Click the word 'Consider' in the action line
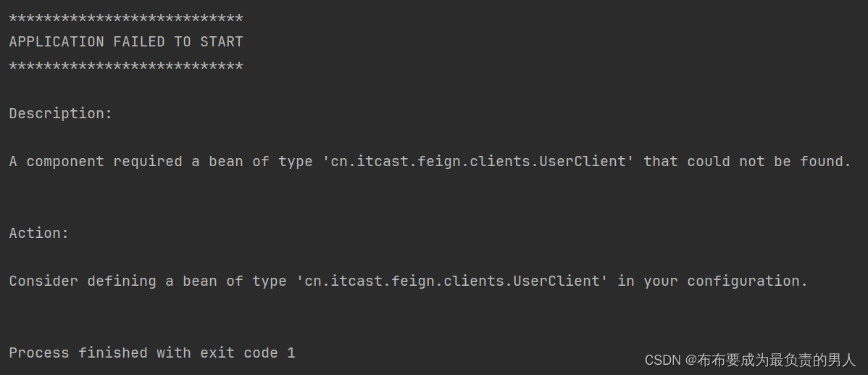Image resolution: width=868 pixels, height=375 pixels. [x=43, y=281]
